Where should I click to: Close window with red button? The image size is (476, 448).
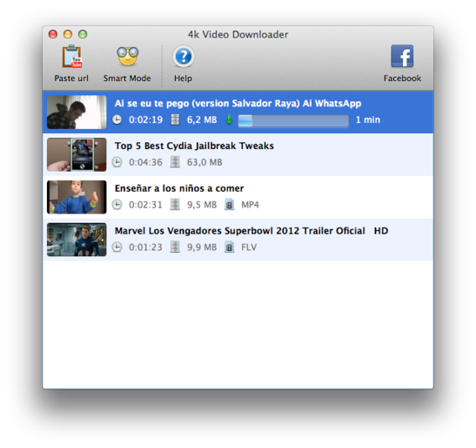(x=53, y=34)
